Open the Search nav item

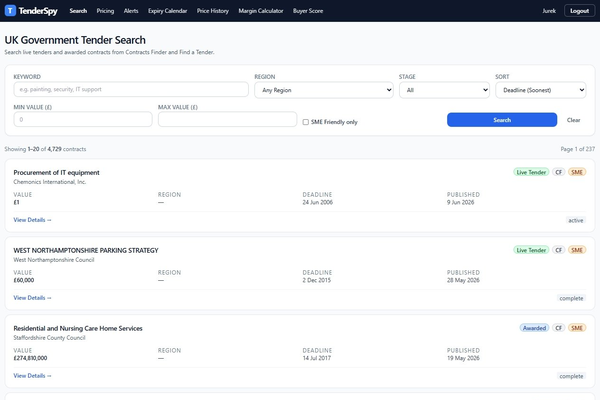pyautogui.click(x=78, y=11)
